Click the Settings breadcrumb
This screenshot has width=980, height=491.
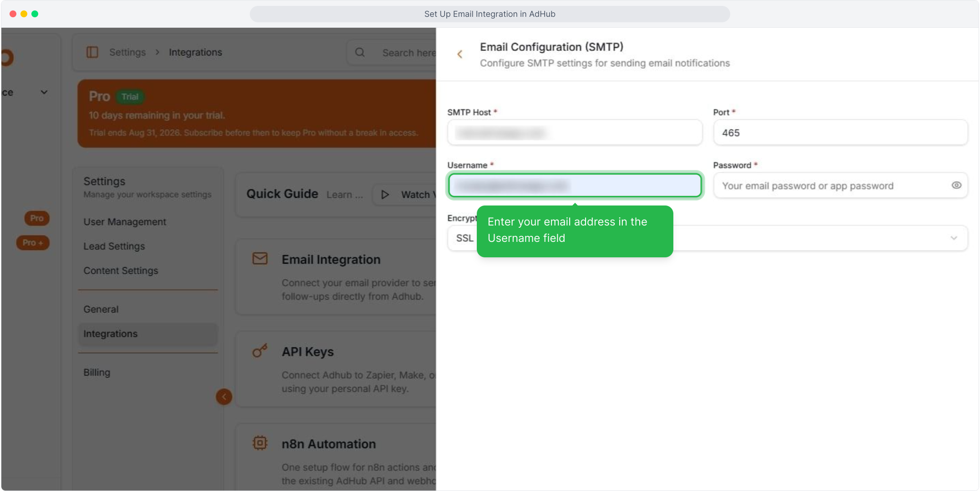tap(127, 52)
